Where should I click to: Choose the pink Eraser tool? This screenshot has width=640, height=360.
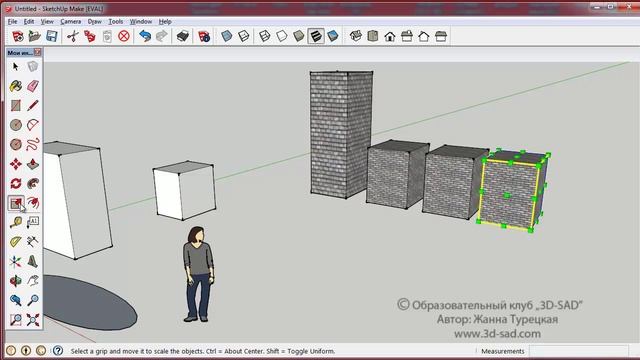33,86
